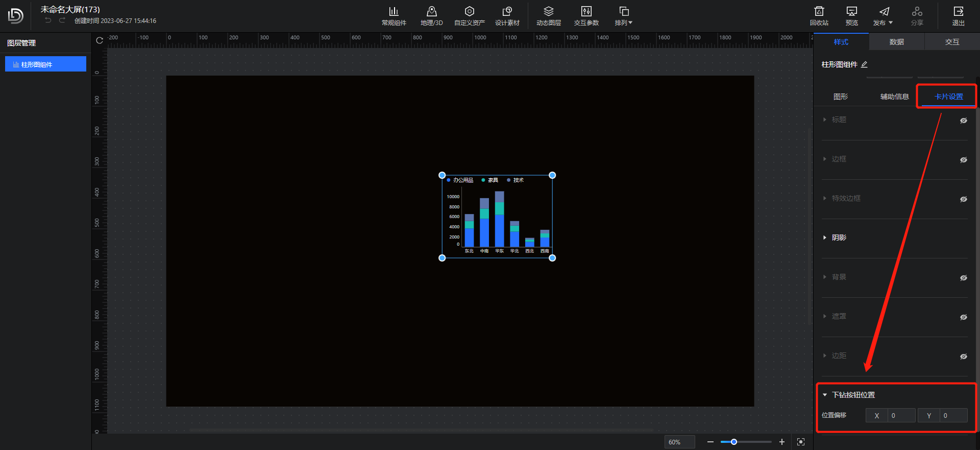This screenshot has width=980, height=450.
Task: Open the 设计素材 design materials icon
Action: coord(507,12)
